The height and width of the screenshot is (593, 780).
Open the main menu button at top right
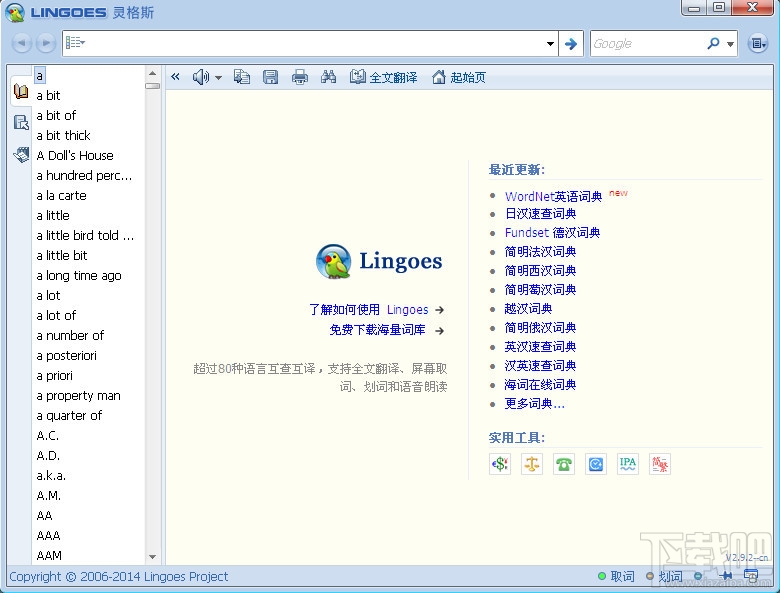758,44
